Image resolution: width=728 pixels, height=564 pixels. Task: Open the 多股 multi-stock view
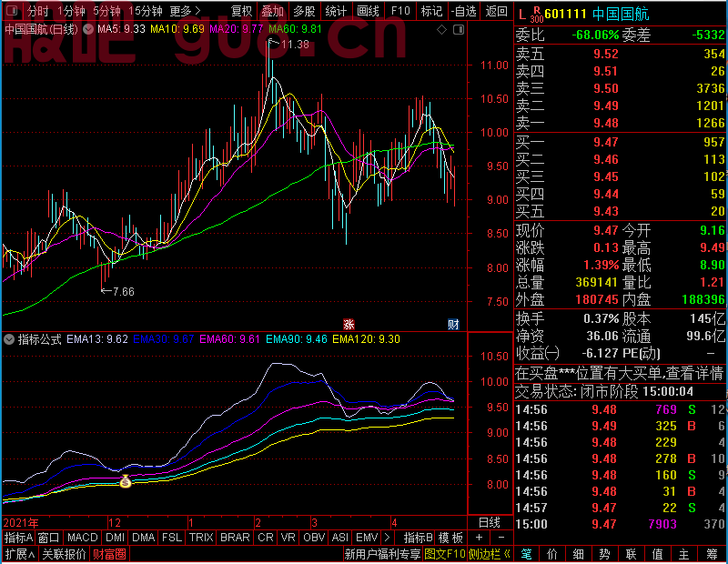(x=304, y=11)
